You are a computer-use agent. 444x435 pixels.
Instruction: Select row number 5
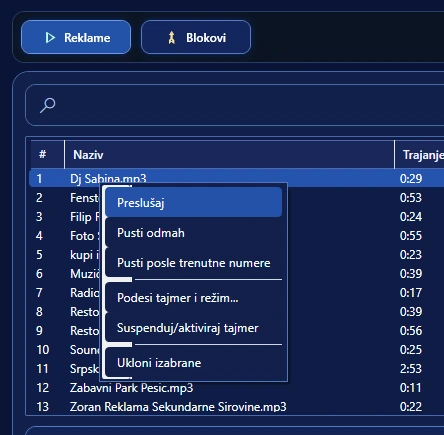point(39,255)
